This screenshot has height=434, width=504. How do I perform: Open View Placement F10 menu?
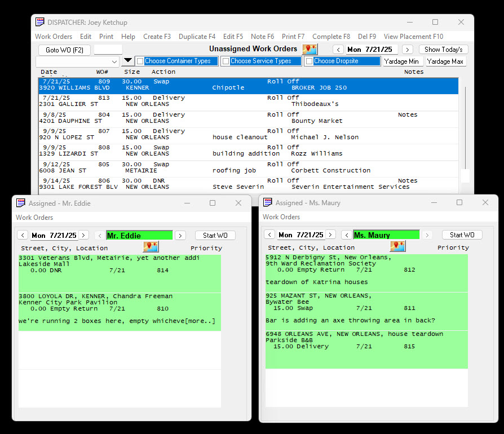pos(413,37)
